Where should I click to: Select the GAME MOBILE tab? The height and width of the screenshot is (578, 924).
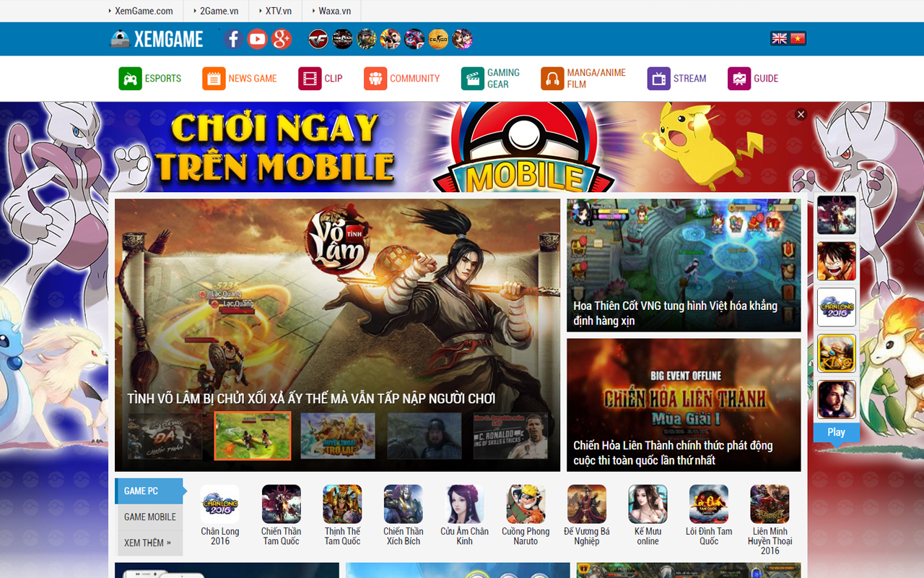coord(149,517)
